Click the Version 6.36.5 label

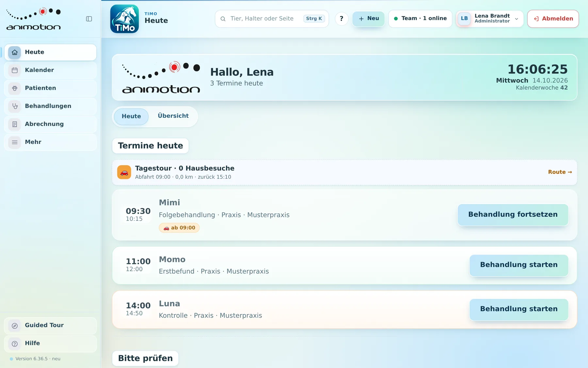pyautogui.click(x=38, y=359)
